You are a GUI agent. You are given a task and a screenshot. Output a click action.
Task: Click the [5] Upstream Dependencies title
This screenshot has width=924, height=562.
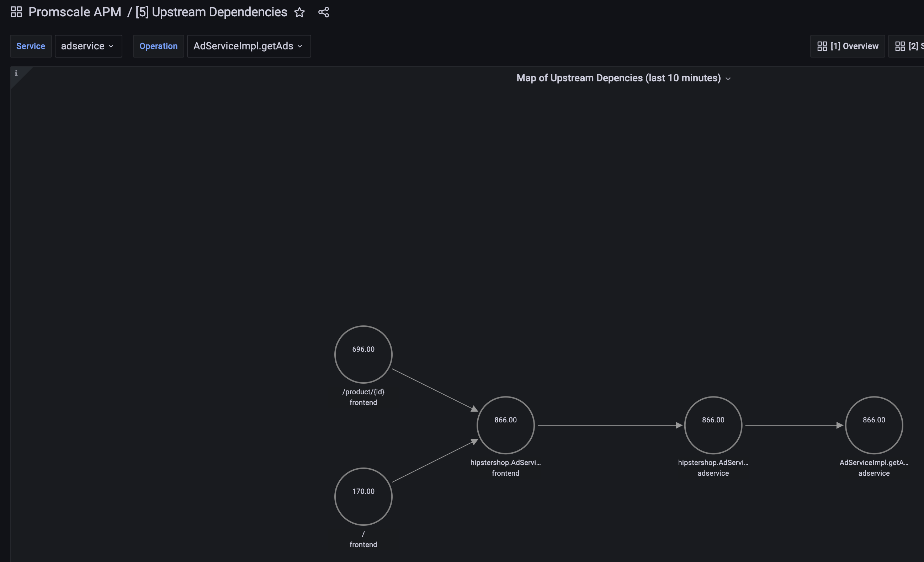click(x=211, y=12)
